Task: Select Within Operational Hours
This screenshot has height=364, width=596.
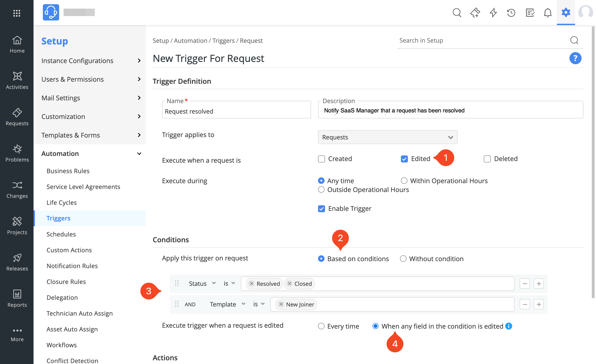Action: [404, 181]
